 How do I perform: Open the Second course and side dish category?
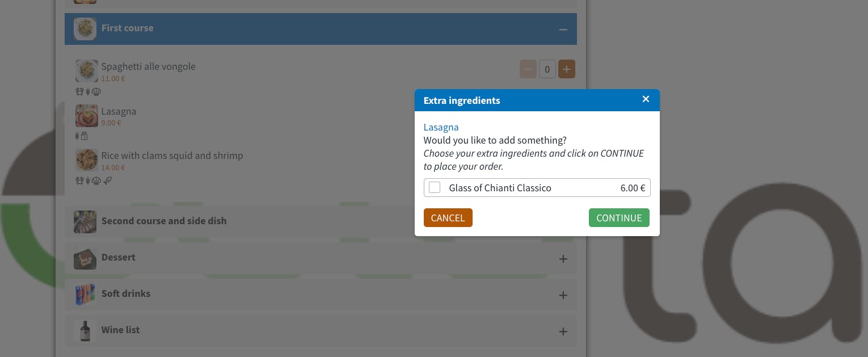164,221
